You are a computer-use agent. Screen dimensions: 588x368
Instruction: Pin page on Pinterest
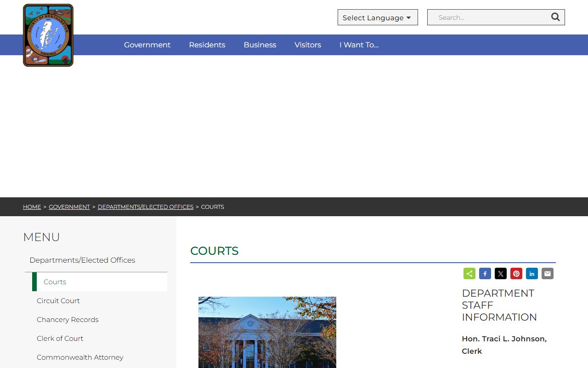pos(516,274)
